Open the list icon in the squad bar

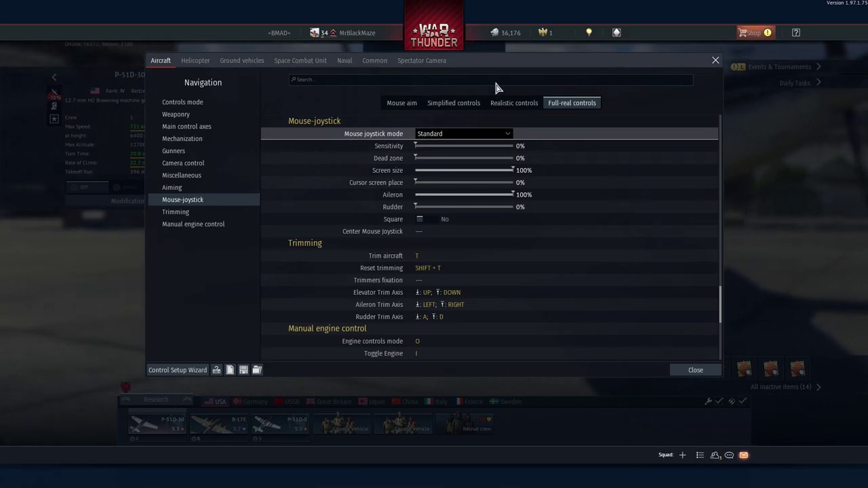[700, 455]
